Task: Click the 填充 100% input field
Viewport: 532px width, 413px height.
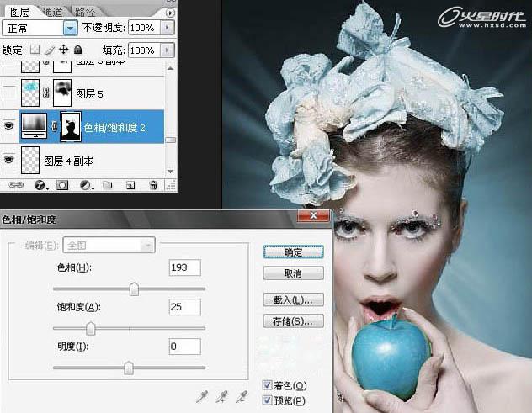Action: (144, 50)
